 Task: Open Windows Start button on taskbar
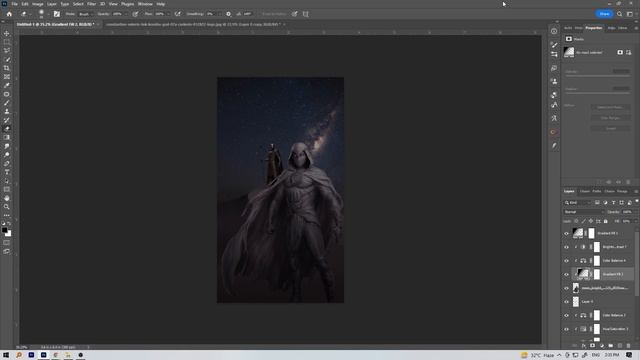click(6, 355)
